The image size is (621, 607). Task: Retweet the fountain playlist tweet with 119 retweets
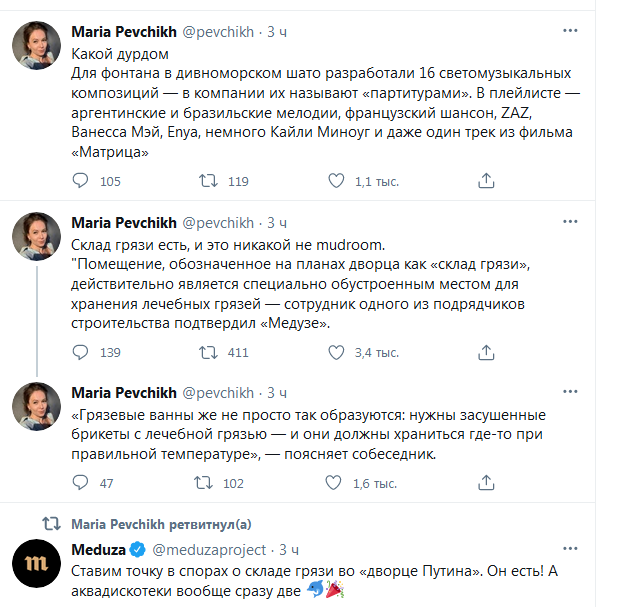[210, 181]
